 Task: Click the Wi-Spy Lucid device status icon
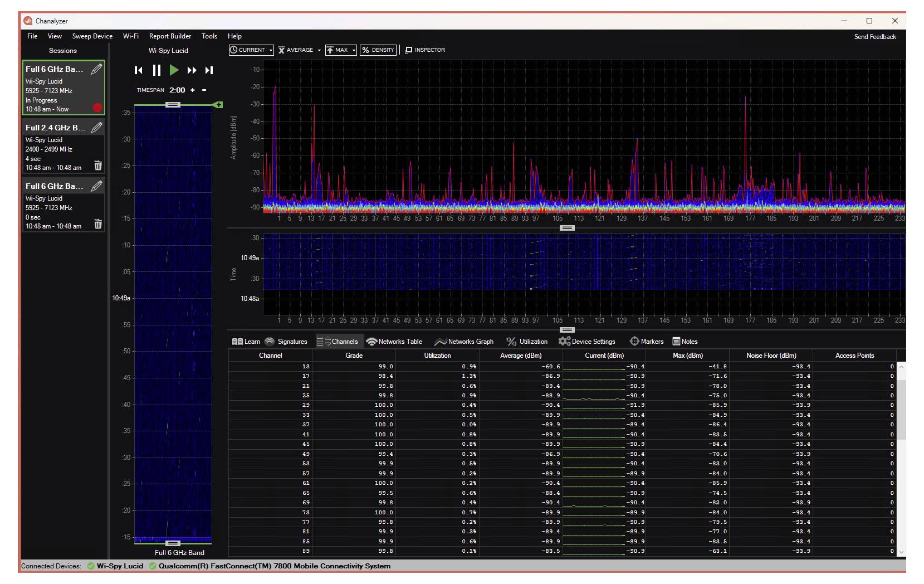92,566
